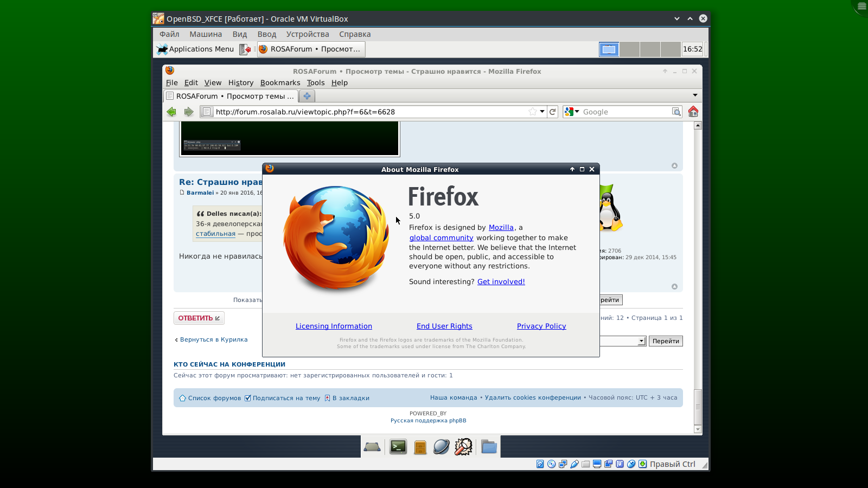Viewport: 868px width, 488px height.
Task: Open Licensing Information link
Action: 334,326
